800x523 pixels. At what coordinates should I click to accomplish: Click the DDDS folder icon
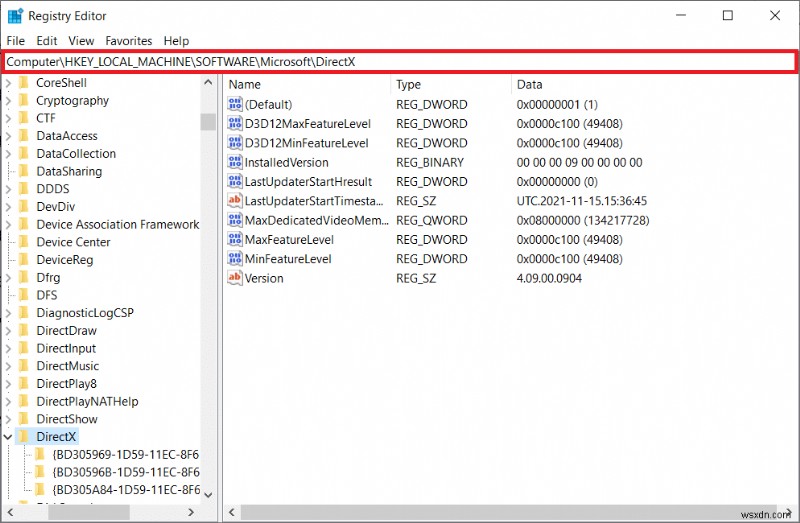pyautogui.click(x=23, y=189)
